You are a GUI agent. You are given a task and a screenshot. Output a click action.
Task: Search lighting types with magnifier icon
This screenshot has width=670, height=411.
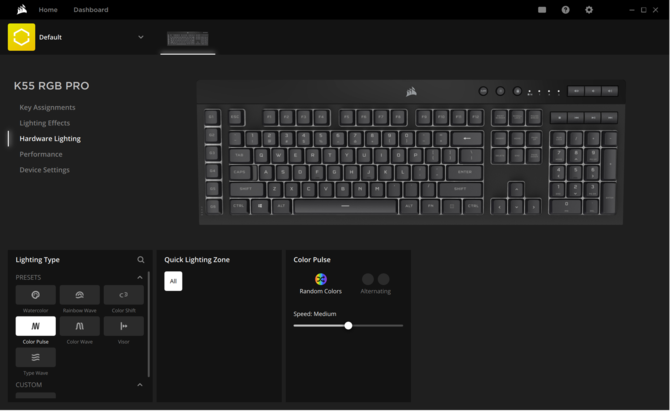141,259
